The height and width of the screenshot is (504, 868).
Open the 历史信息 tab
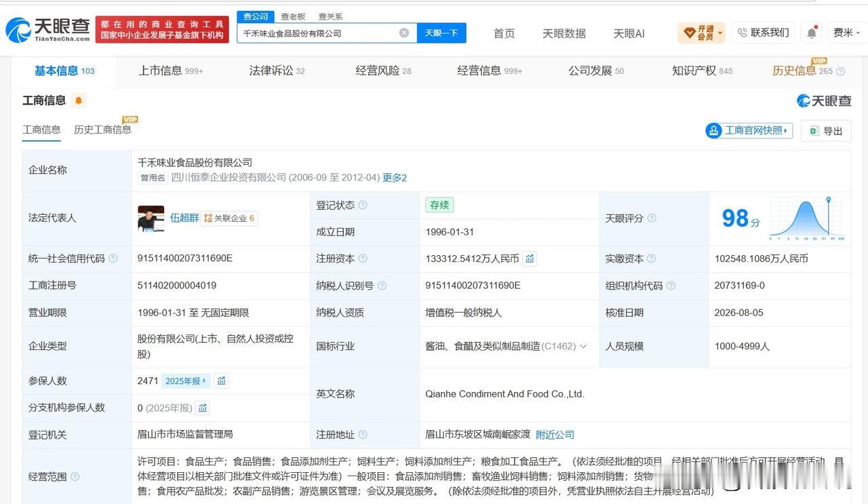802,71
